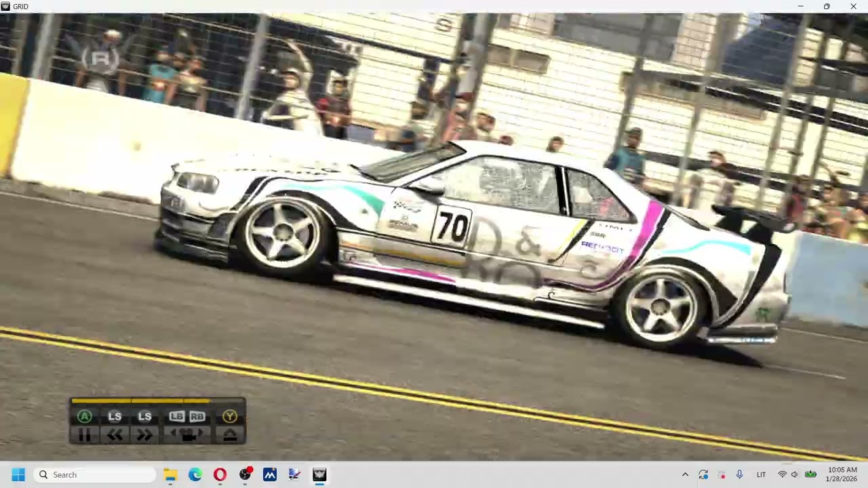The width and height of the screenshot is (868, 488).
Task: Switch replay camera with the camera icon
Action: click(x=187, y=436)
